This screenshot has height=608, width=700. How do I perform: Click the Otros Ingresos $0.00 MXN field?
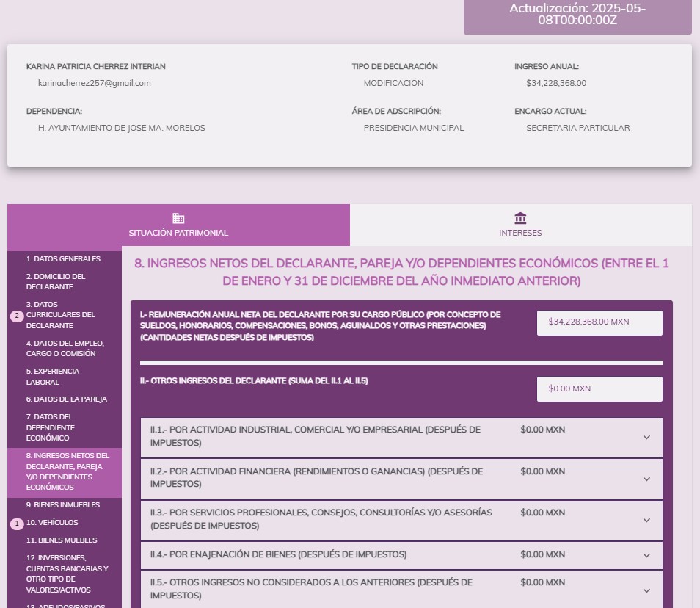coord(599,389)
